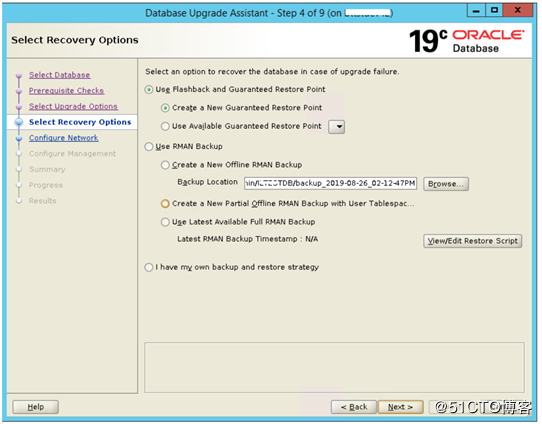542x424 pixels.
Task: Click the current step bullet for Select Recovery Options
Action: [x=19, y=122]
